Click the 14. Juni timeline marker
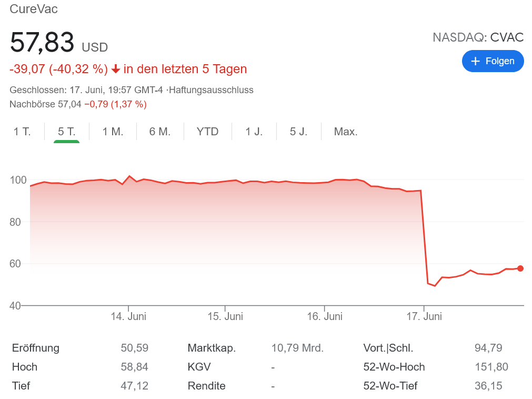532x399 pixels. (x=128, y=316)
